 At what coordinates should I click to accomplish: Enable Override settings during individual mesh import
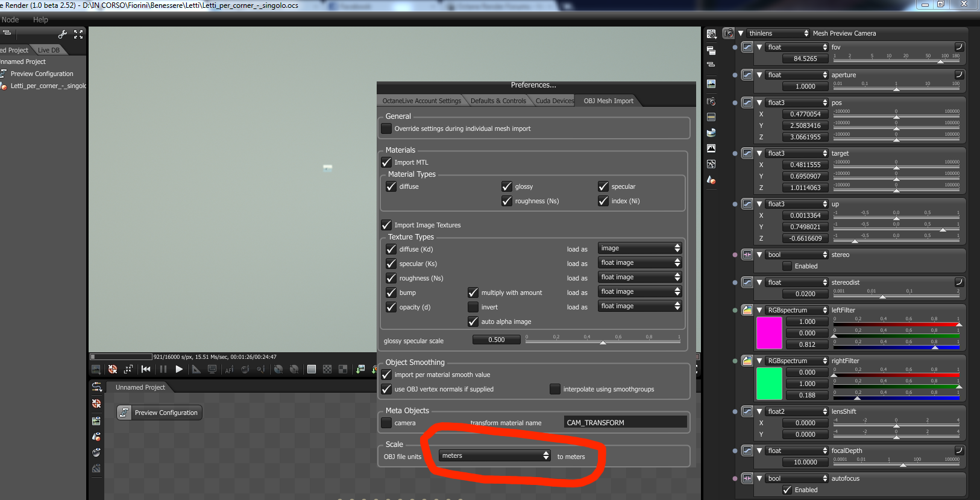(387, 128)
